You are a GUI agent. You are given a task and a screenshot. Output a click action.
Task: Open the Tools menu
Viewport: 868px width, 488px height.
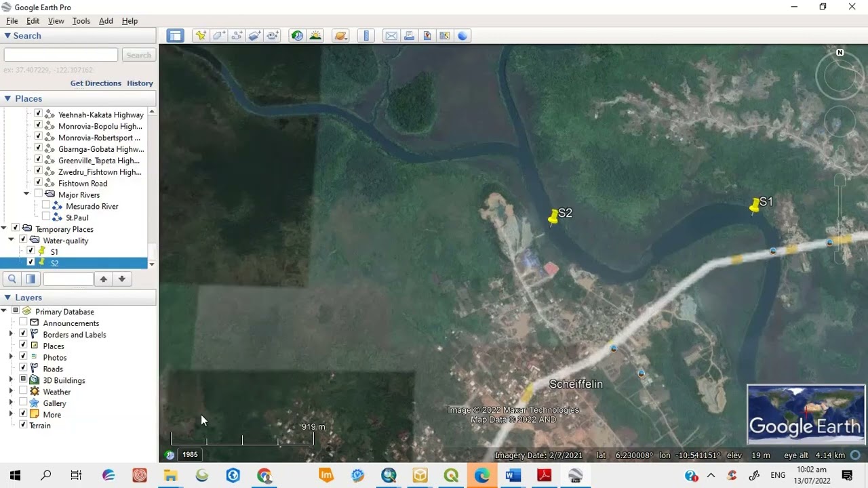point(81,21)
